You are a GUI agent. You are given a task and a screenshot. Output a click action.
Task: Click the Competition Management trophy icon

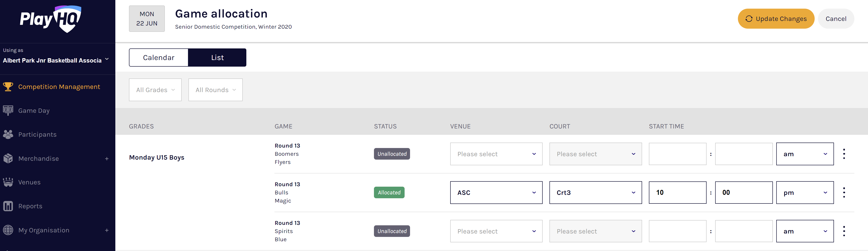(x=8, y=87)
